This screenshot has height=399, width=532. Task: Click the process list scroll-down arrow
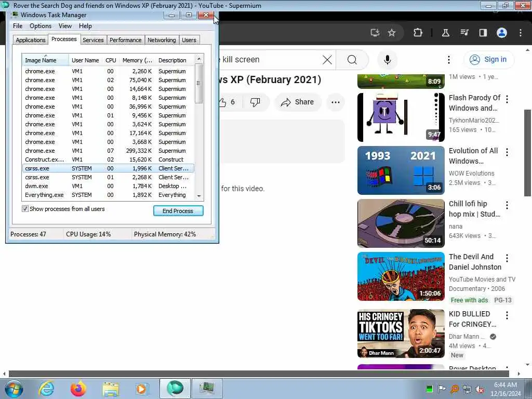[x=199, y=196]
